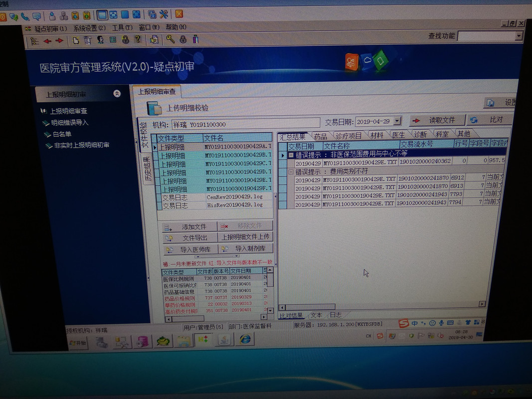The height and width of the screenshot is (399, 532).
Task: Click the red left arrow back icon
Action: click(x=47, y=41)
